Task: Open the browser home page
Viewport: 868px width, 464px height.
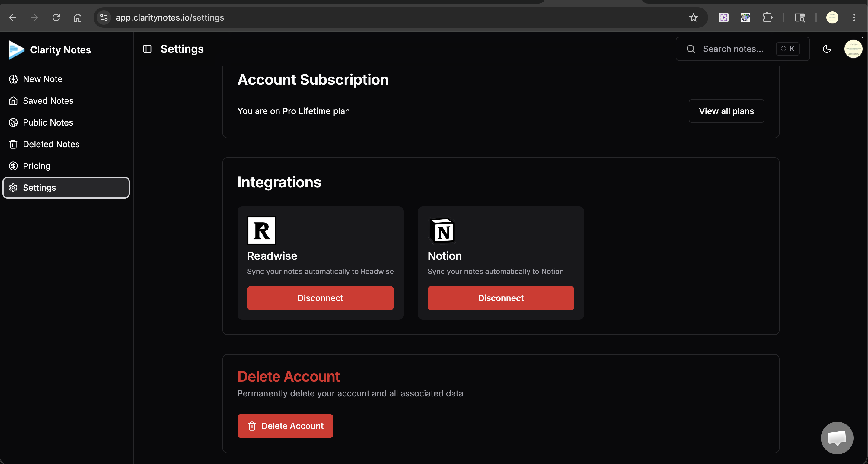Action: tap(78, 17)
